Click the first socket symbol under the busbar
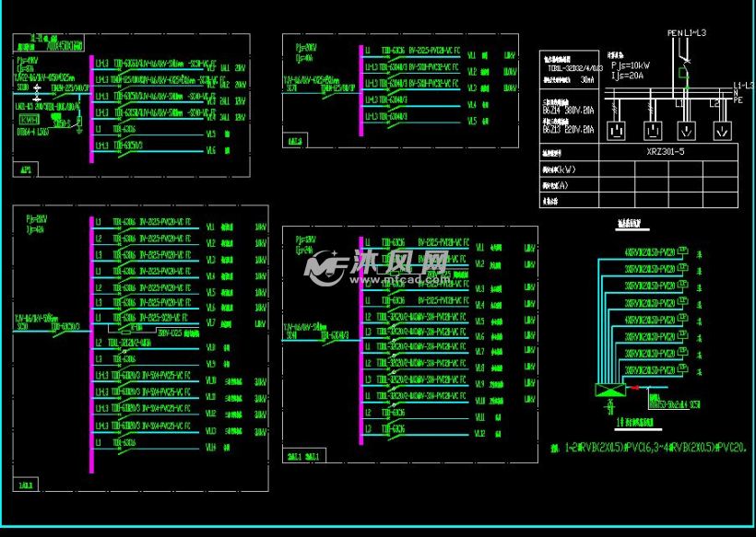This screenshot has width=756, height=537. [x=615, y=130]
